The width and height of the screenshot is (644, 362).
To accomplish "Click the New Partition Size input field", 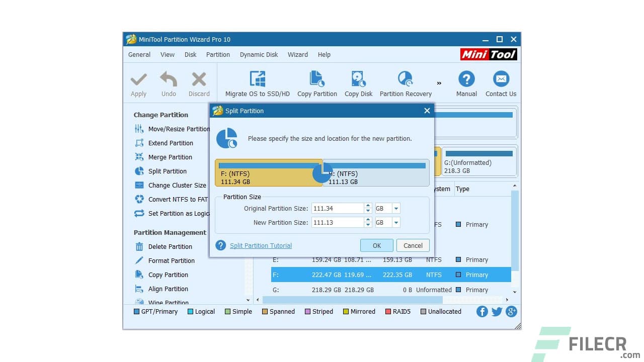I will 338,222.
